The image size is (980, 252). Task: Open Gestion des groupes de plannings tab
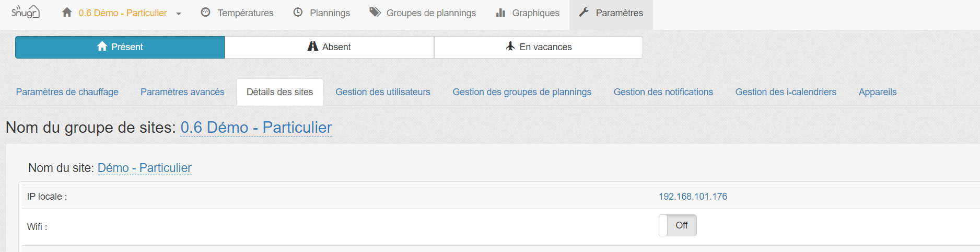coord(522,92)
